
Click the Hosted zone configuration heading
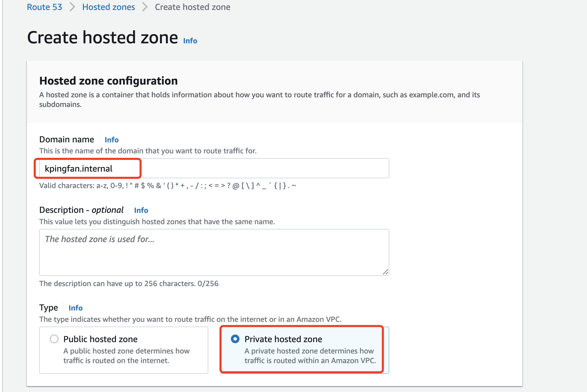coord(108,81)
